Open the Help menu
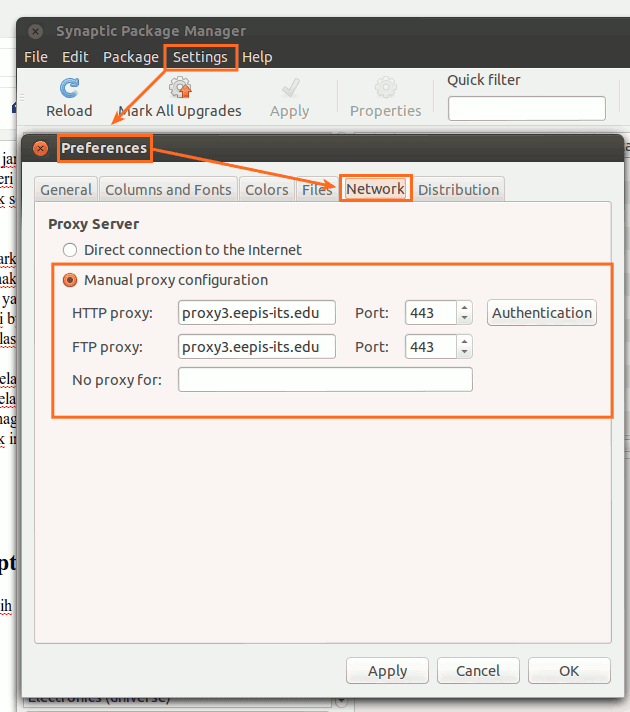The height and width of the screenshot is (712, 630). point(257,57)
